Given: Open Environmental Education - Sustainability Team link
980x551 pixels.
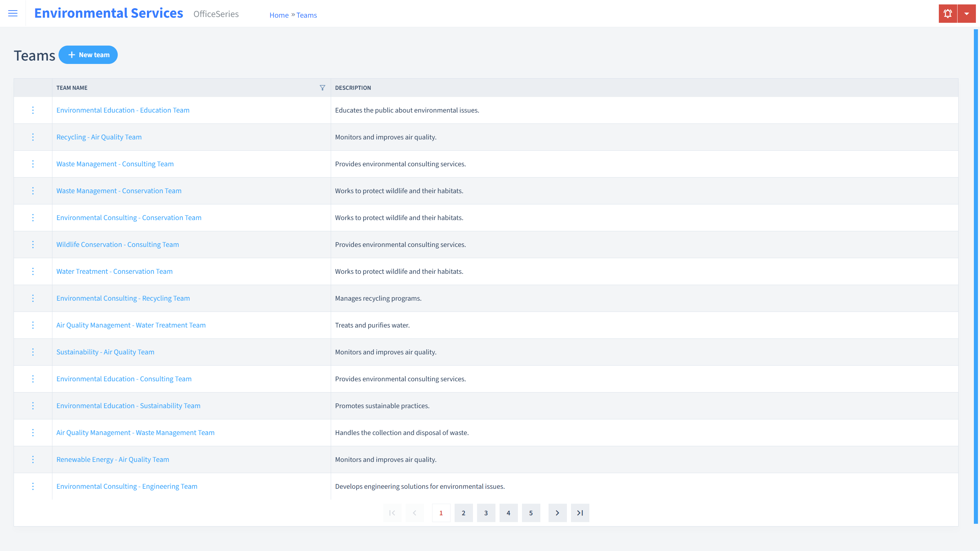Looking at the screenshot, I should pyautogui.click(x=128, y=406).
